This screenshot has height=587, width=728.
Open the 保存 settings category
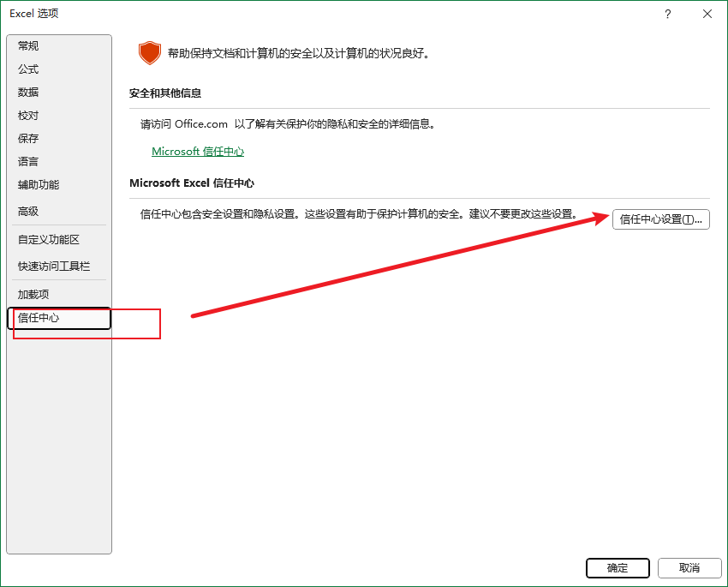tap(59, 139)
